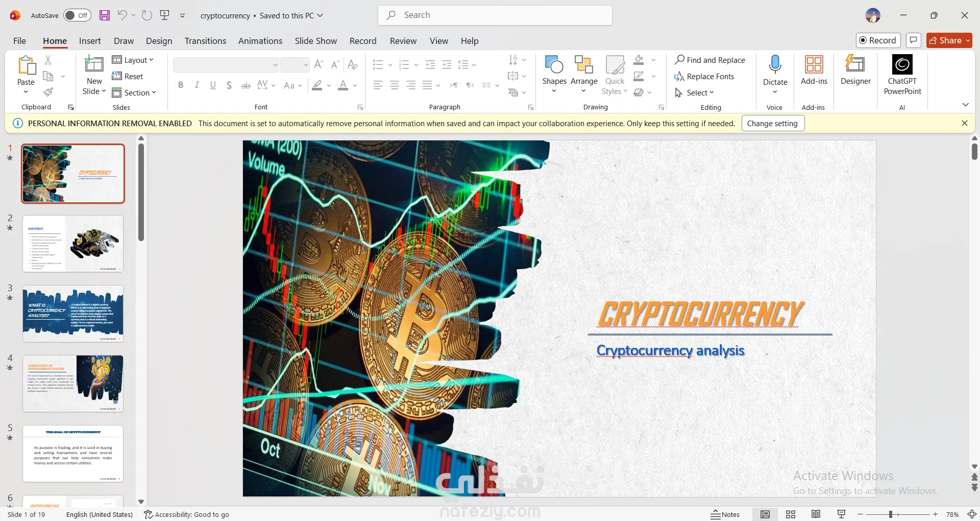
Task: Click the Paste clipboard icon
Action: 26,65
